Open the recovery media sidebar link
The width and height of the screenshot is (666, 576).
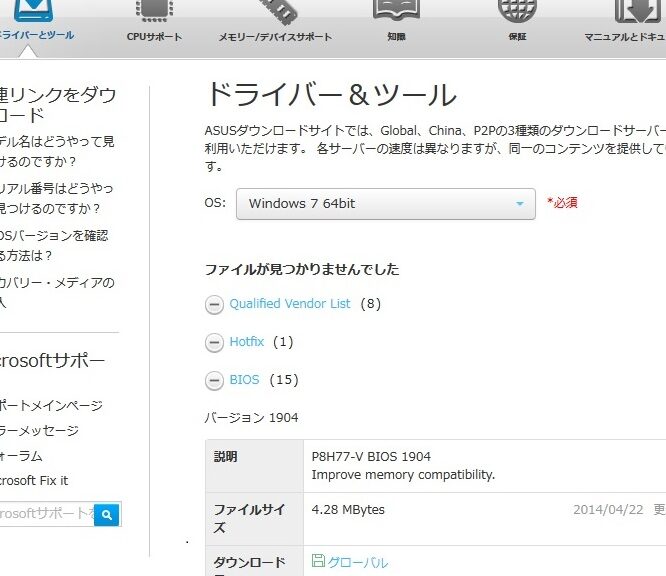pos(57,292)
